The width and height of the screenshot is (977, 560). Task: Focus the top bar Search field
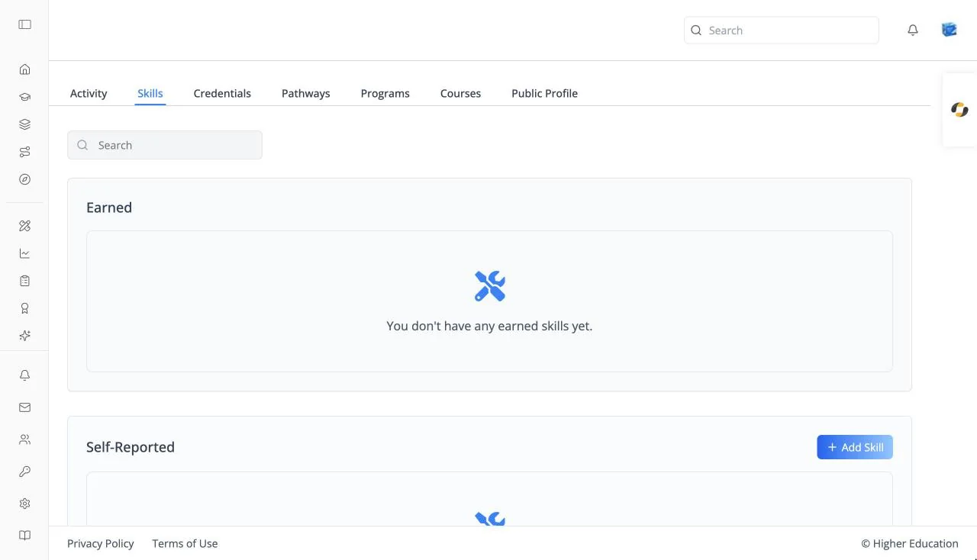click(782, 31)
